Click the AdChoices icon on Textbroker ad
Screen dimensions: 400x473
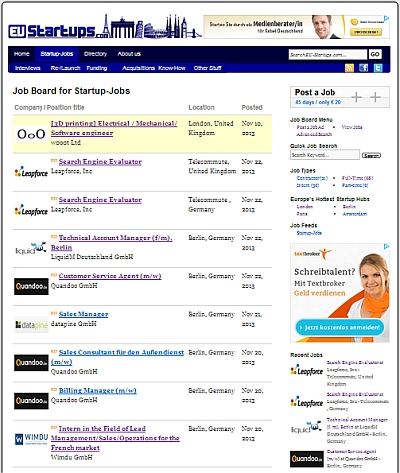pos(386,247)
